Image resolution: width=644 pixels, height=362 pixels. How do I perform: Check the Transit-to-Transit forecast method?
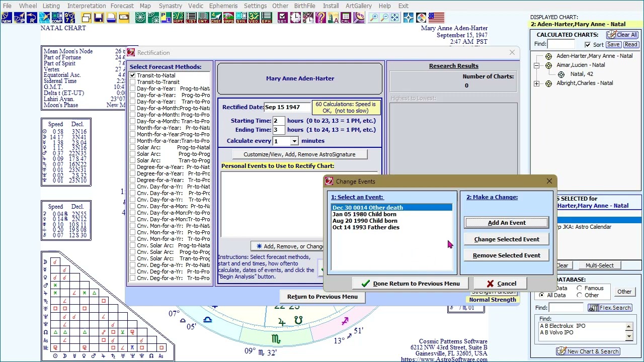point(133,82)
